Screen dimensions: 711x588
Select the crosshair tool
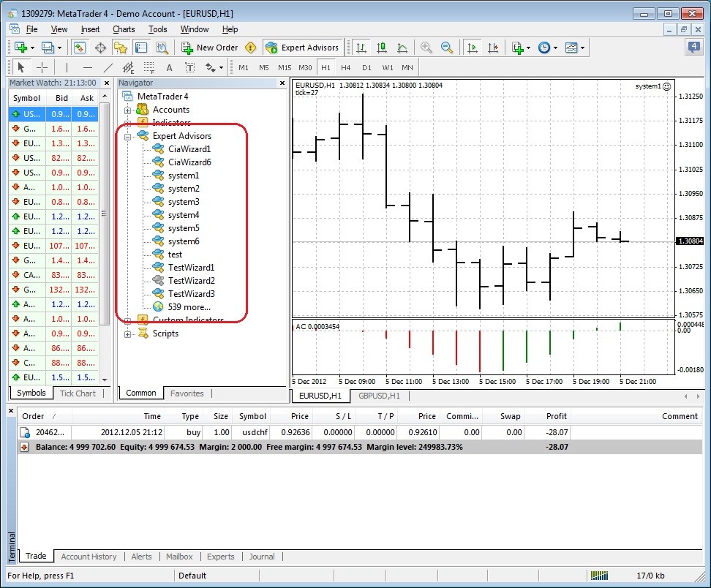click(x=42, y=67)
